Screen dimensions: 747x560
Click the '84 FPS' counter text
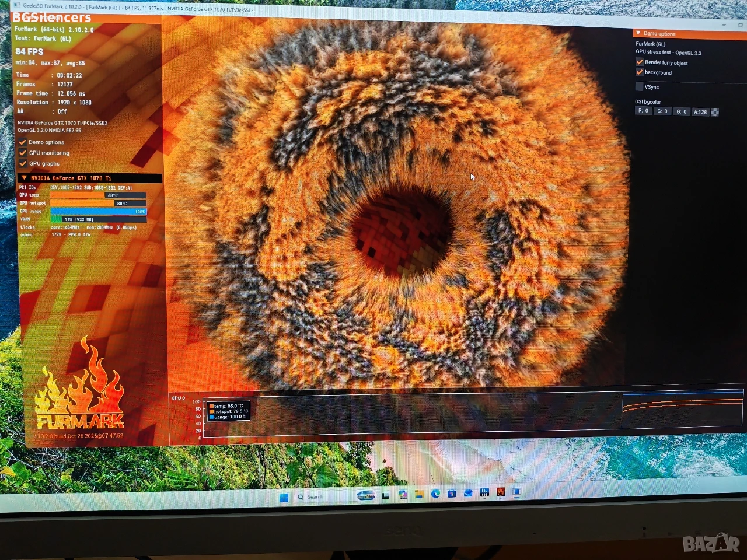pyautogui.click(x=29, y=51)
